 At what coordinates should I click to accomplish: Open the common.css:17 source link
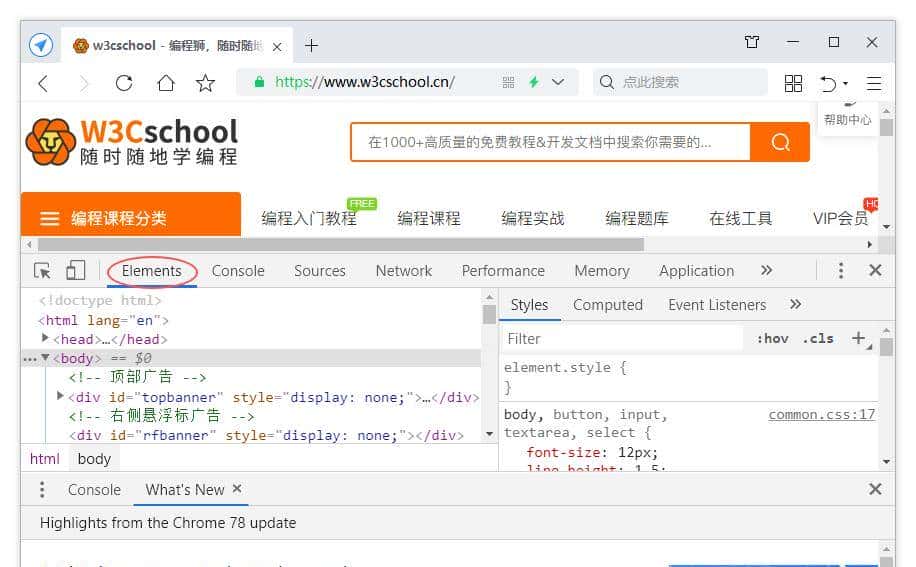pos(822,415)
